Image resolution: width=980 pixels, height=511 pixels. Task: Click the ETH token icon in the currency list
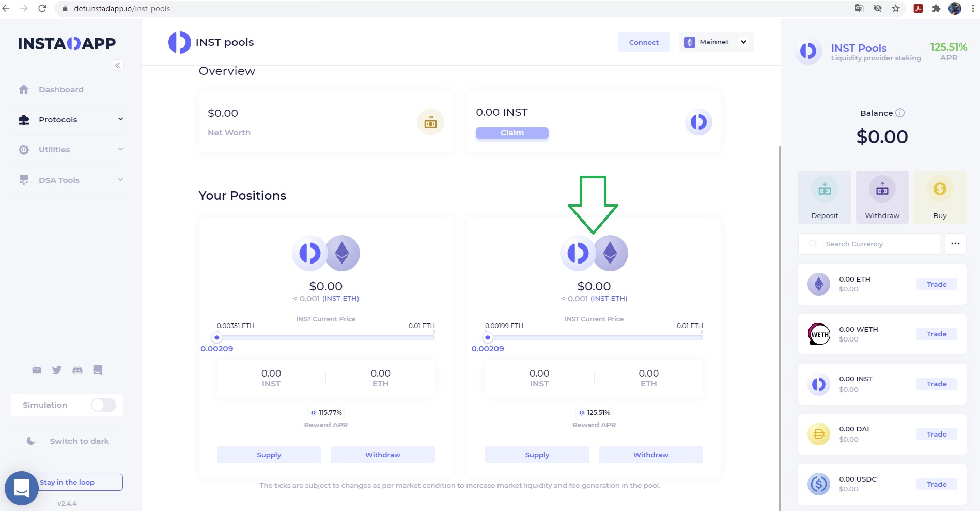coord(819,284)
